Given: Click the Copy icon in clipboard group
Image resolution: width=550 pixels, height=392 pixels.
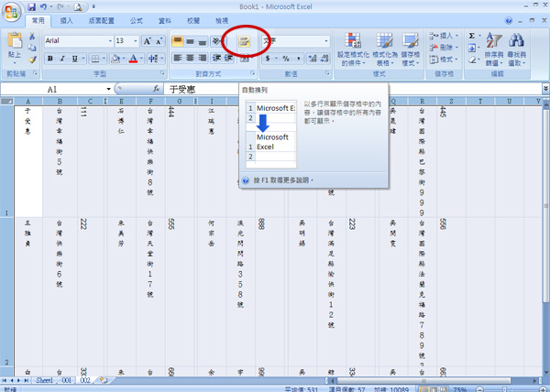Looking at the screenshot, I should 32,48.
